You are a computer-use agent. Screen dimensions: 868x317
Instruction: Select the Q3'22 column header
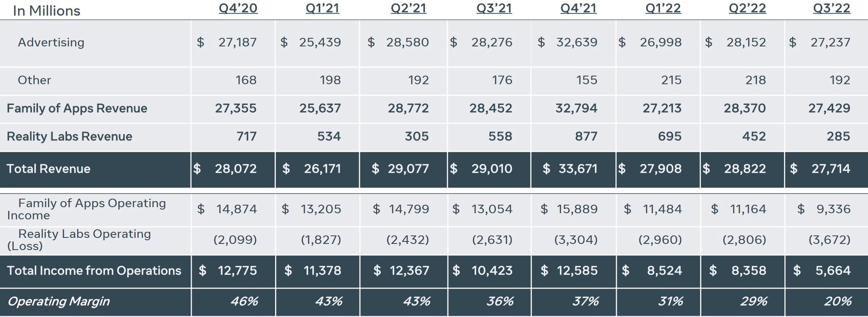[x=832, y=8]
